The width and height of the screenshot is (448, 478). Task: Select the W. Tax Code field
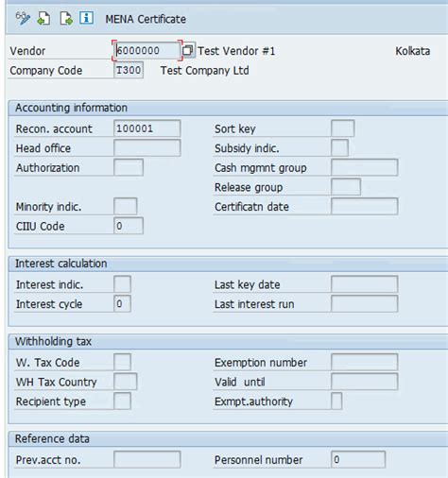122,362
